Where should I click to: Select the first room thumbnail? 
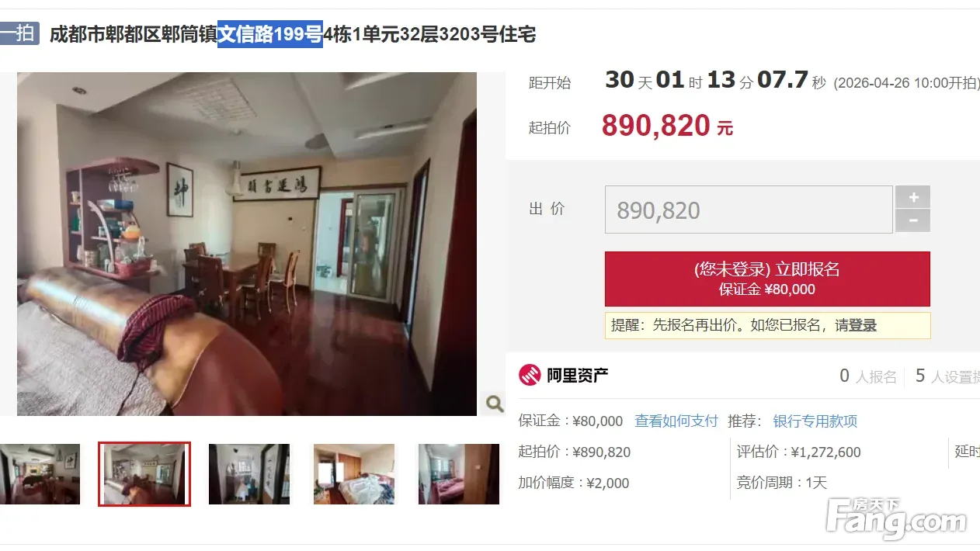pos(40,474)
